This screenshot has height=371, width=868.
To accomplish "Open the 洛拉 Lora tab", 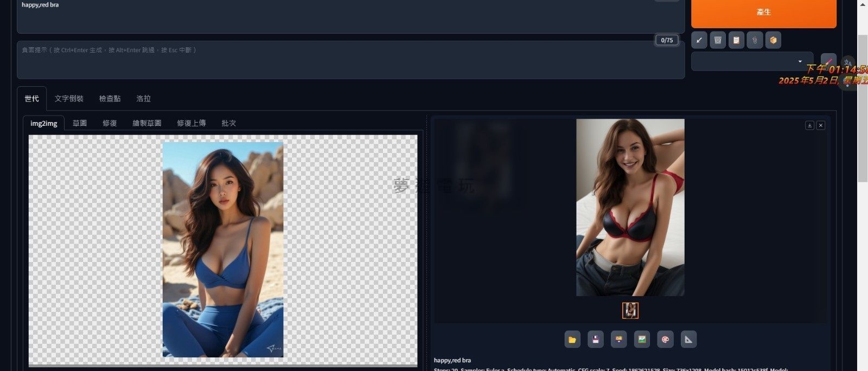I will tap(143, 99).
